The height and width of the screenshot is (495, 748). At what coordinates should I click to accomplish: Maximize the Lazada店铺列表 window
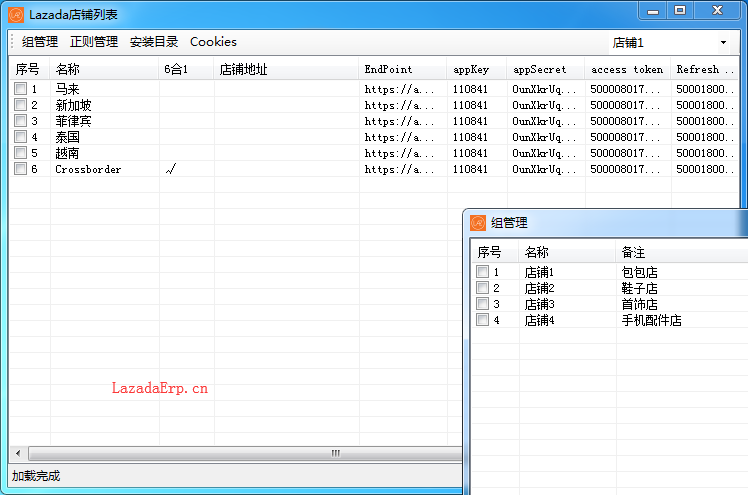680,10
